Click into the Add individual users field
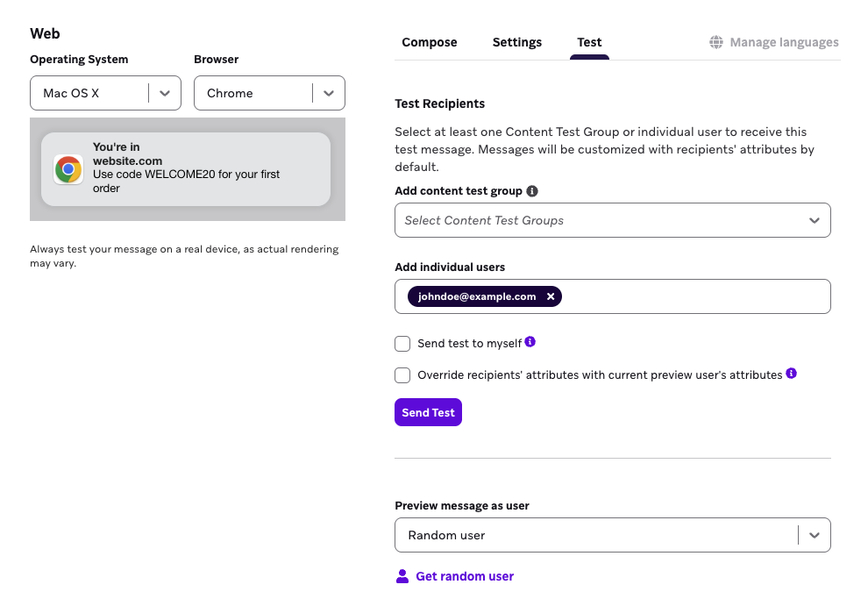The height and width of the screenshot is (606, 868). tap(693, 296)
